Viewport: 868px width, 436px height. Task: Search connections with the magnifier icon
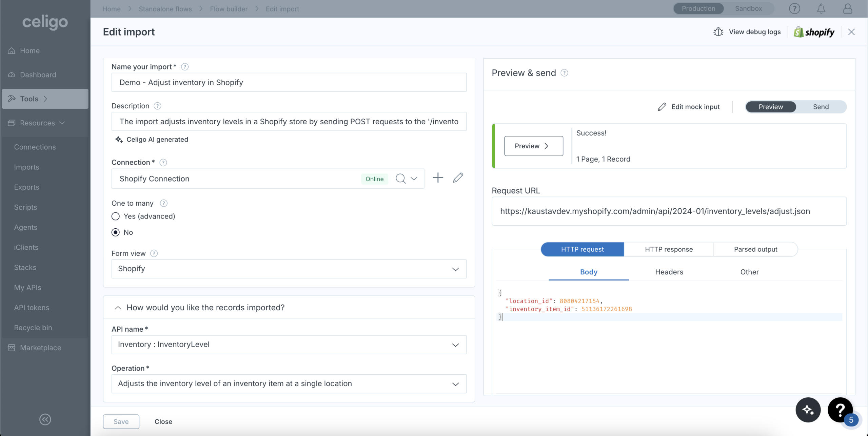(x=400, y=179)
